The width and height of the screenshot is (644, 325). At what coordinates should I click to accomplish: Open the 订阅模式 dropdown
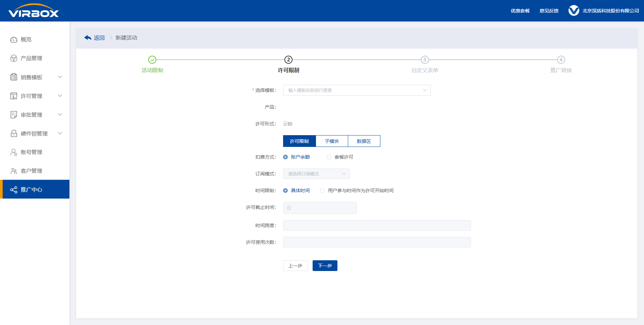point(316,174)
